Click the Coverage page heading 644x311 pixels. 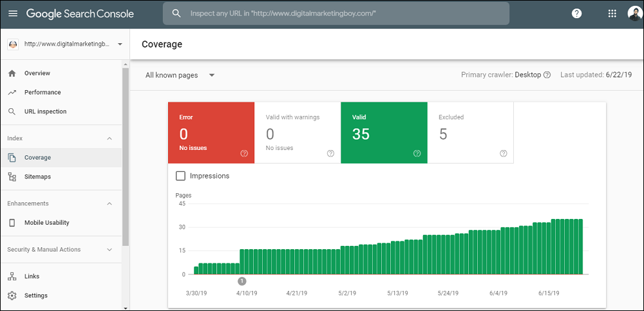[162, 44]
